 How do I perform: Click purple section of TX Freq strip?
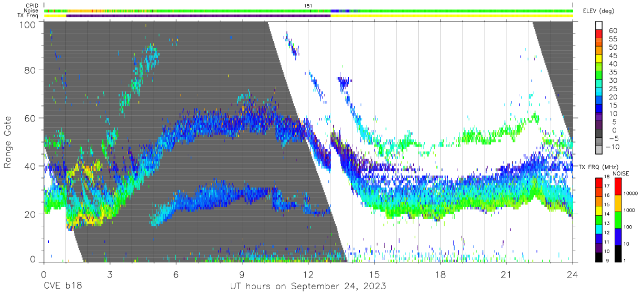pyautogui.click(x=198, y=16)
